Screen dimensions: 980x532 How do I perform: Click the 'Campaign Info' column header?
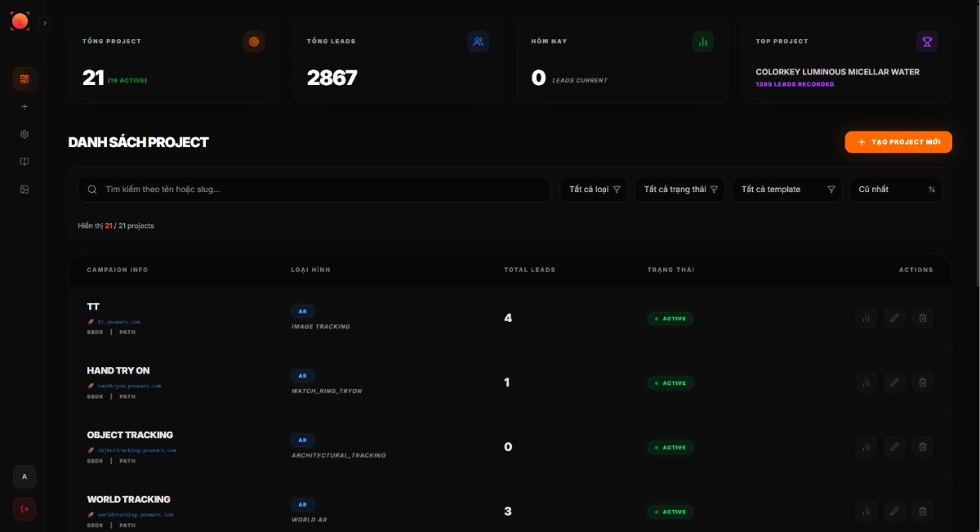pos(118,270)
